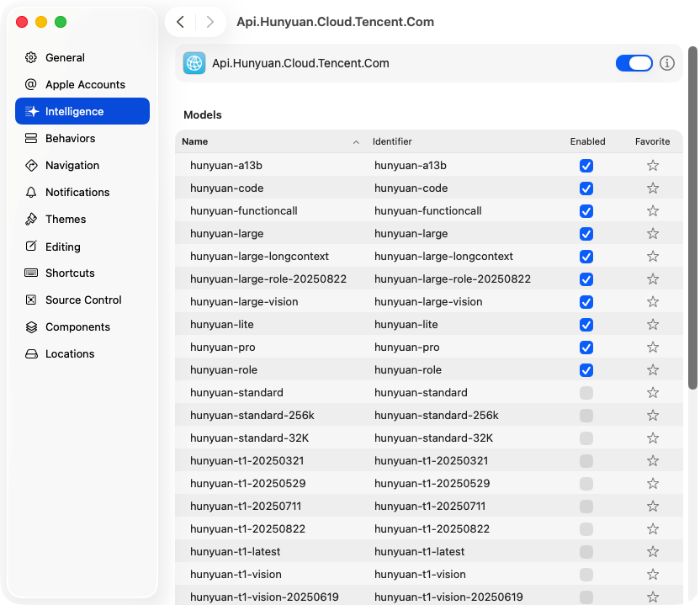Select the hunyuan-t1-20250529 name cell

coord(247,484)
